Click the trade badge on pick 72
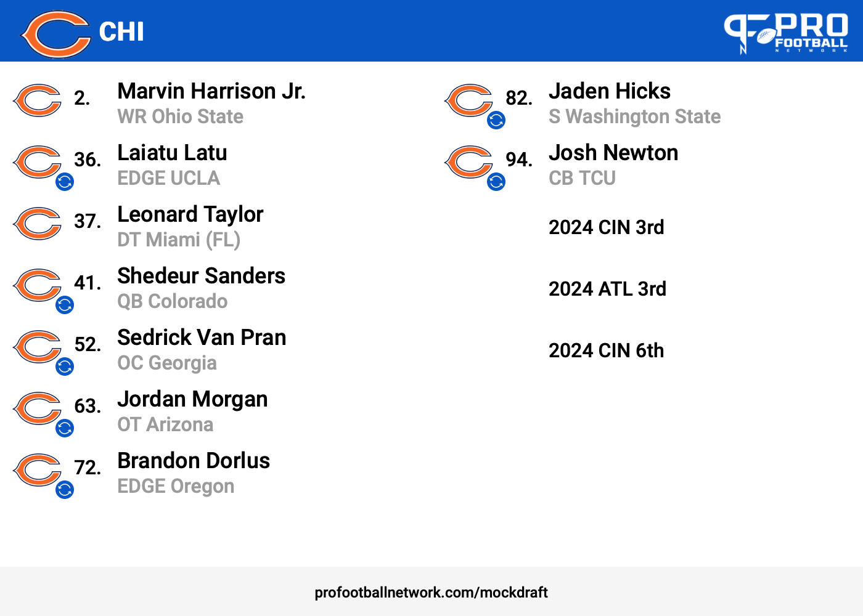 point(65,490)
